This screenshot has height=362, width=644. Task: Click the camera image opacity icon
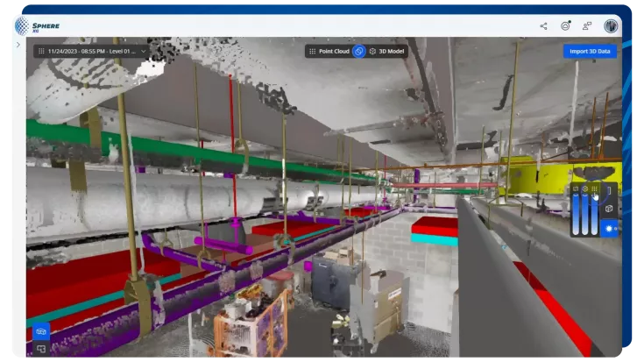[576, 189]
